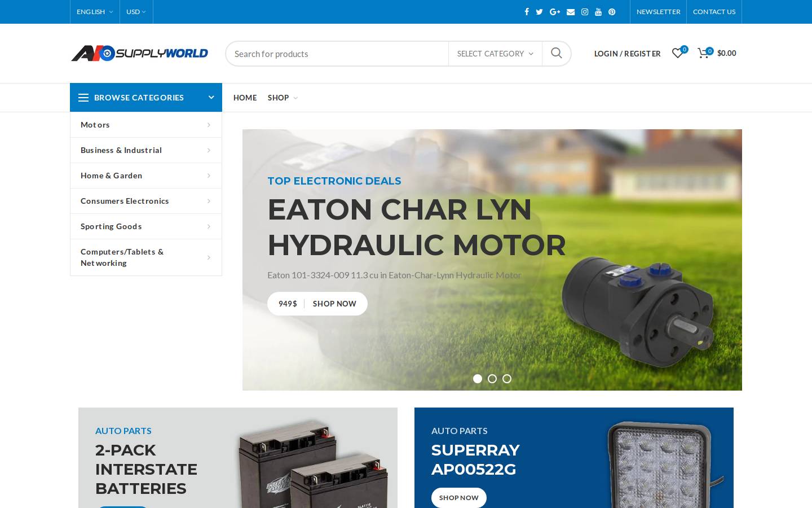This screenshot has width=812, height=508.
Task: Click the Eaton 101-3324-009 description text
Action: [x=394, y=275]
